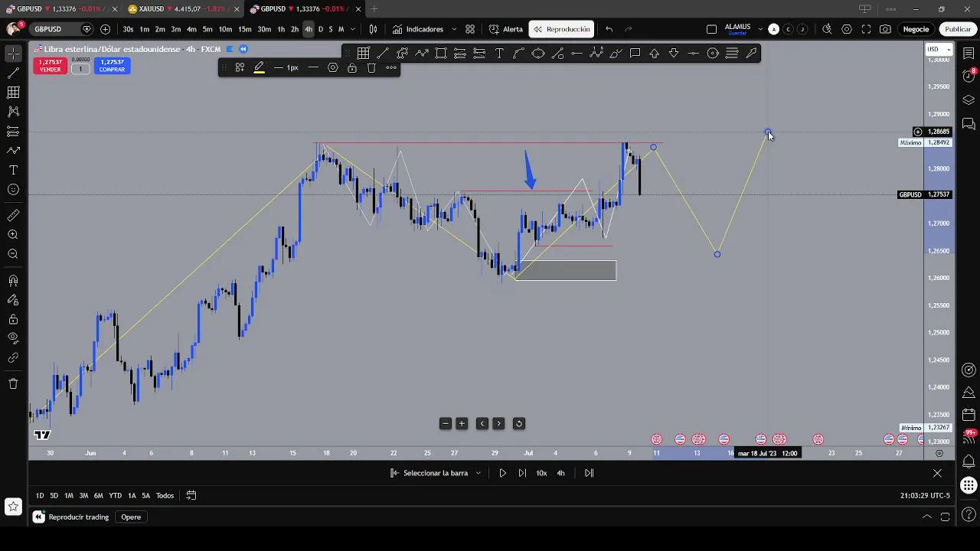Viewport: 980px width, 551px height.
Task: Click the Alerta button
Action: point(506,29)
